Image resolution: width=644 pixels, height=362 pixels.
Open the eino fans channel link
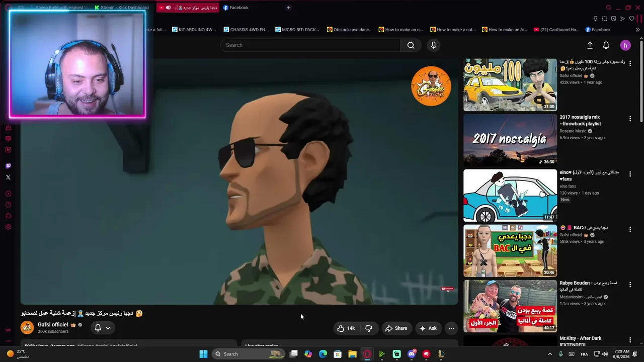pos(568,187)
